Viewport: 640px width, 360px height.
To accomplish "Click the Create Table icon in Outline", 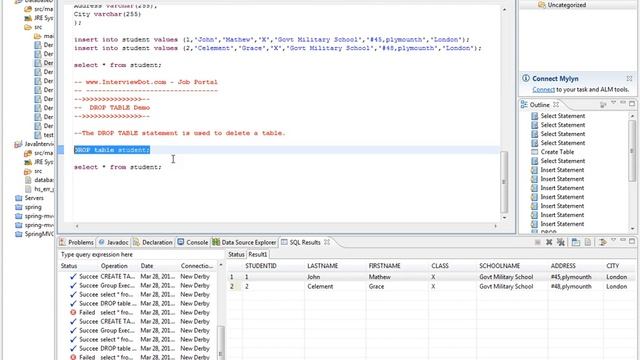I will 534,152.
